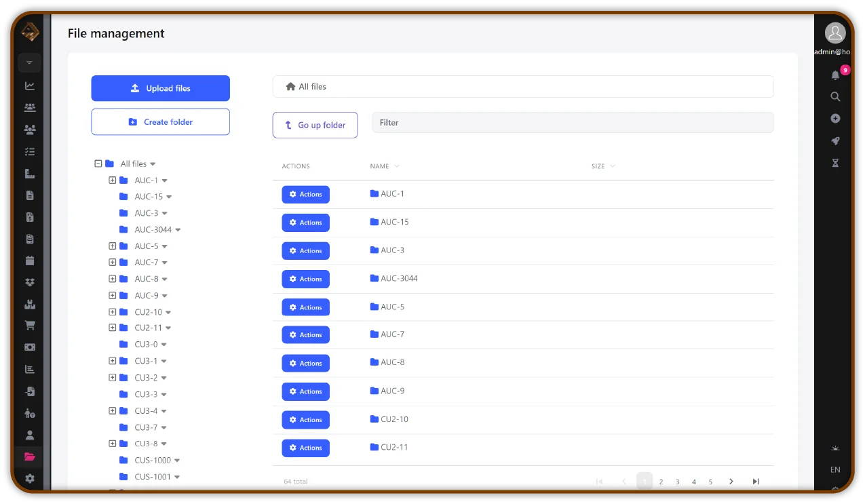Click the Filter input field
Screen dimensions: 865x504
tap(573, 123)
